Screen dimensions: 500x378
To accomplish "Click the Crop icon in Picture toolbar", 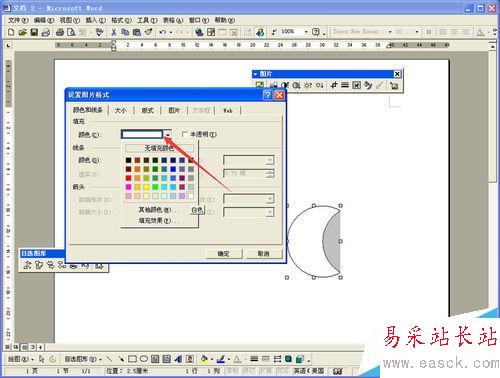I will [333, 85].
